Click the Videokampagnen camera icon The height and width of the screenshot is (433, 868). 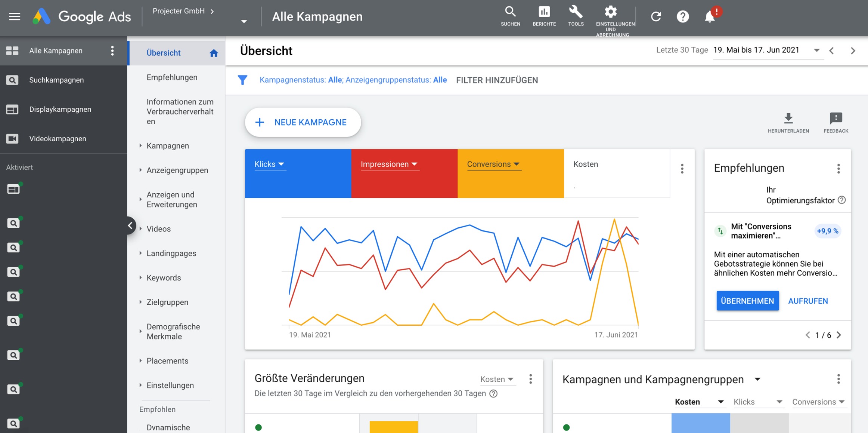(x=12, y=138)
